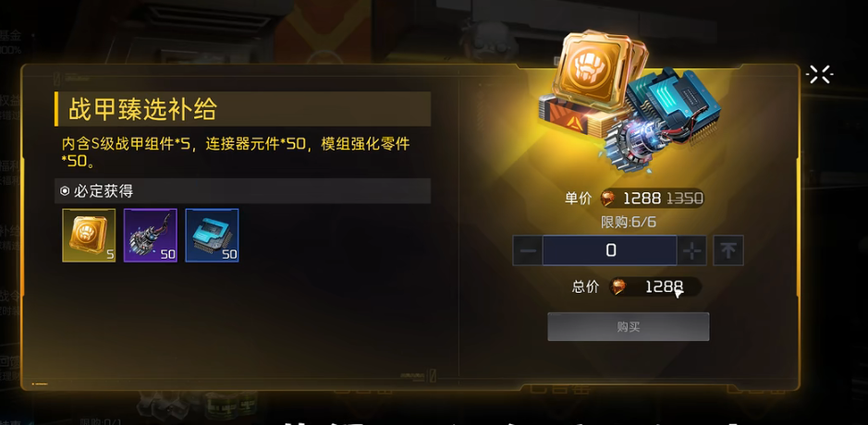
Task: Open the 基金 tab in left sidebar
Action: point(10,37)
